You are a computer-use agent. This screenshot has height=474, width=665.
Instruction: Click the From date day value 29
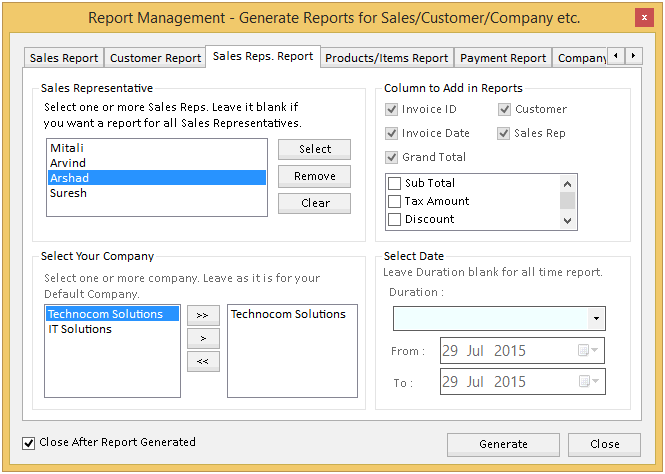(x=450, y=351)
